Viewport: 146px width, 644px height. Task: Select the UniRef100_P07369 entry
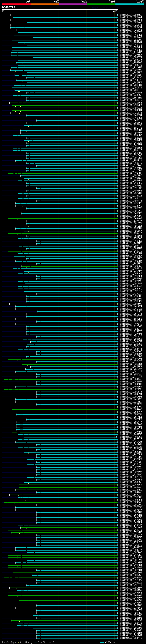tap(131, 387)
